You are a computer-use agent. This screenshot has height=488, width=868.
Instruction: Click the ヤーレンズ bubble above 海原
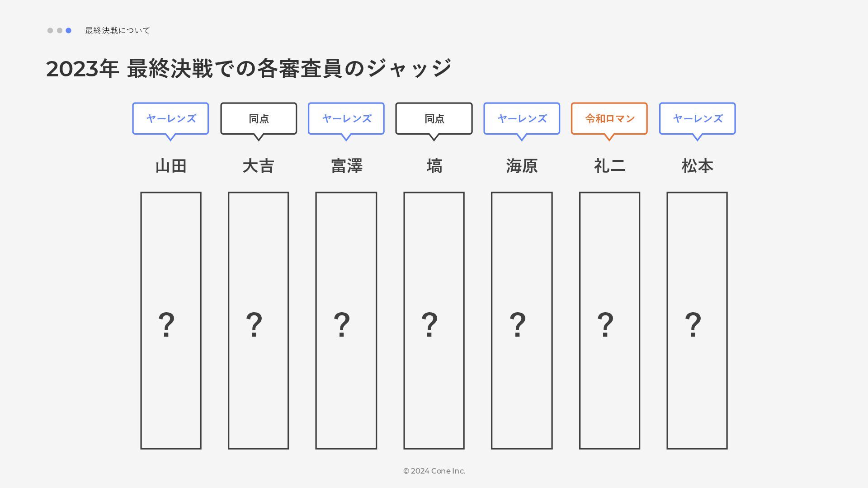click(x=522, y=118)
